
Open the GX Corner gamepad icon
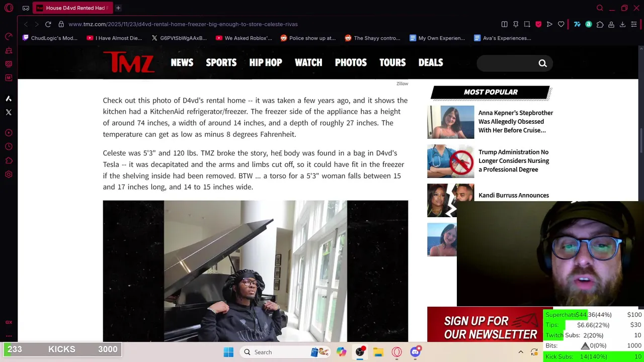click(26, 8)
